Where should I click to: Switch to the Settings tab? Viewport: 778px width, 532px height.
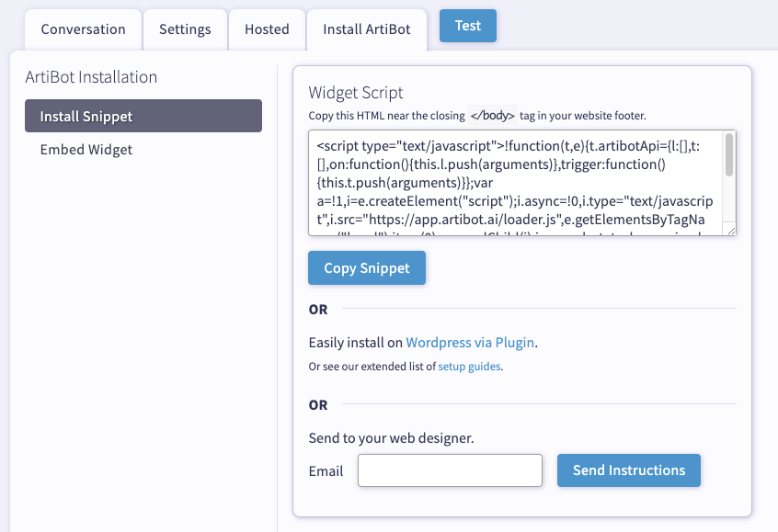(185, 29)
